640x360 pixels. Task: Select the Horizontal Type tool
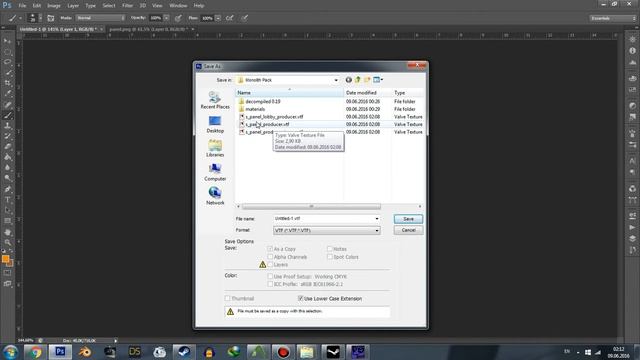point(7,200)
